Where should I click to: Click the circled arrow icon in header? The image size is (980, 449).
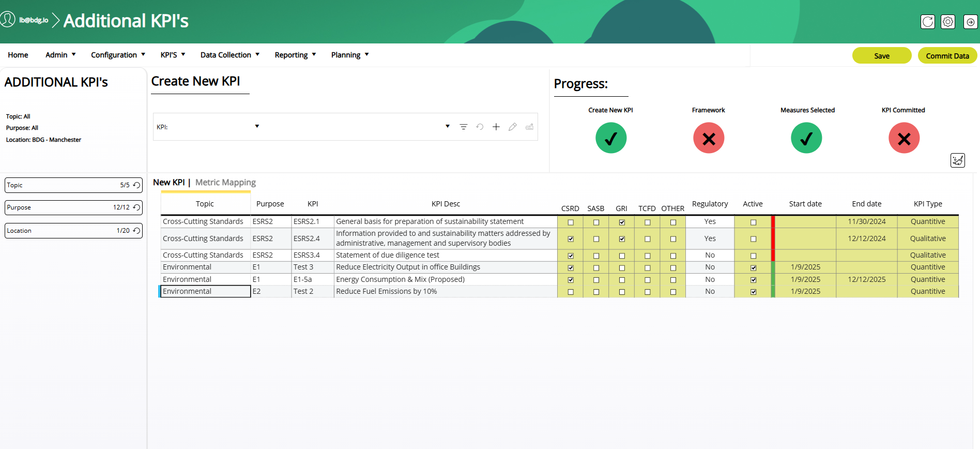coord(970,22)
